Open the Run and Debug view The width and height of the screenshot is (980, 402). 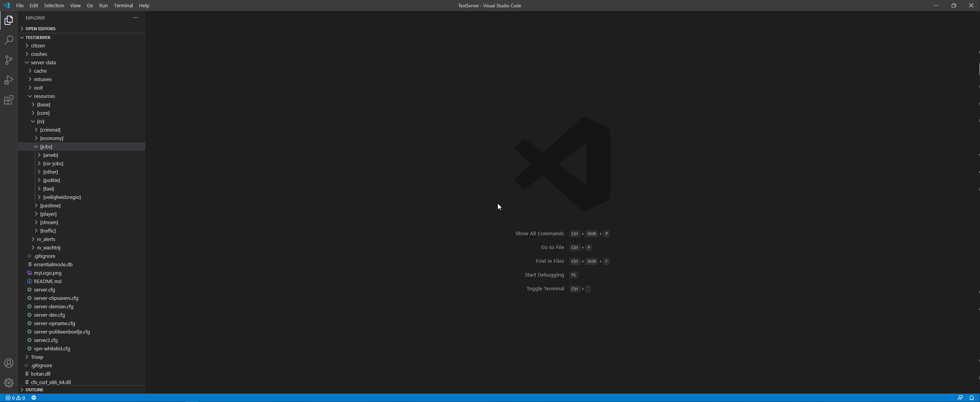pyautogui.click(x=9, y=80)
